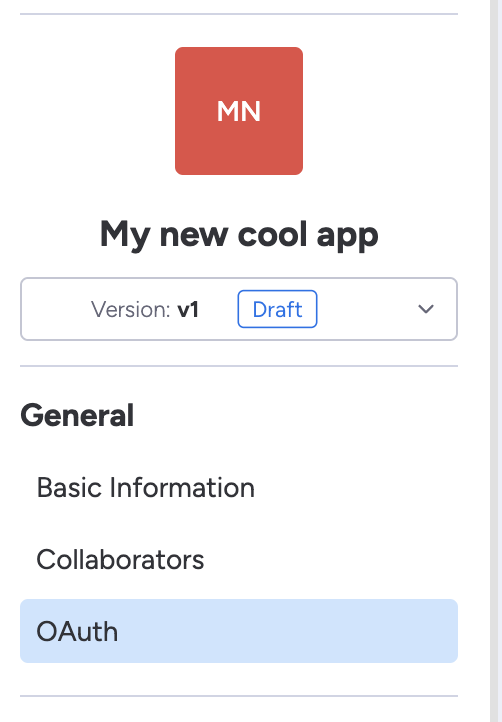Image resolution: width=502 pixels, height=722 pixels.
Task: Click the word Basic in sidebar
Action: [x=69, y=488]
